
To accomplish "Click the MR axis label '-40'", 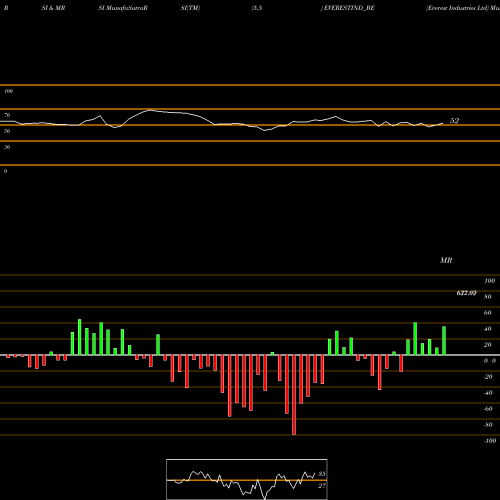I will (488, 393).
